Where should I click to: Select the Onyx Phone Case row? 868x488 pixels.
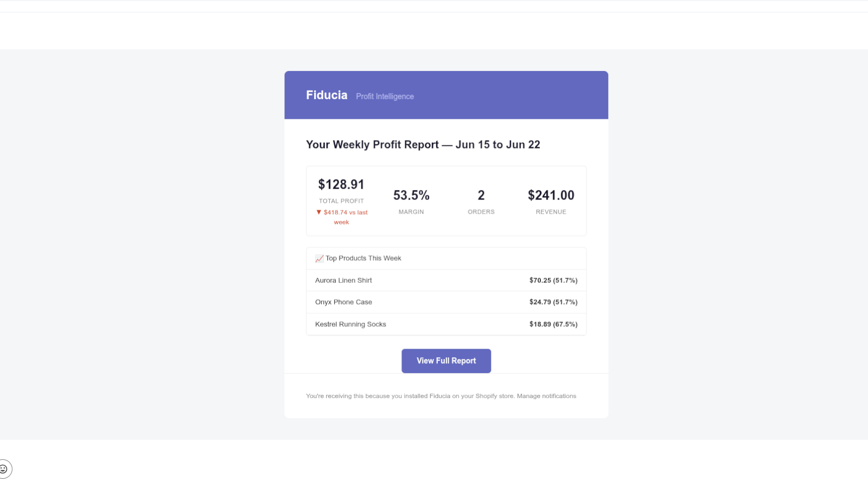pyautogui.click(x=446, y=302)
